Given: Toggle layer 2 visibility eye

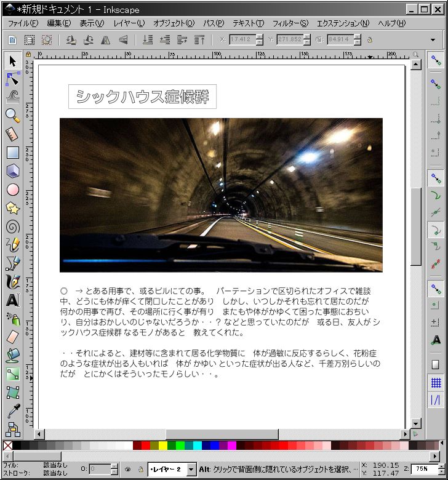Looking at the screenshot, I should [128, 469].
